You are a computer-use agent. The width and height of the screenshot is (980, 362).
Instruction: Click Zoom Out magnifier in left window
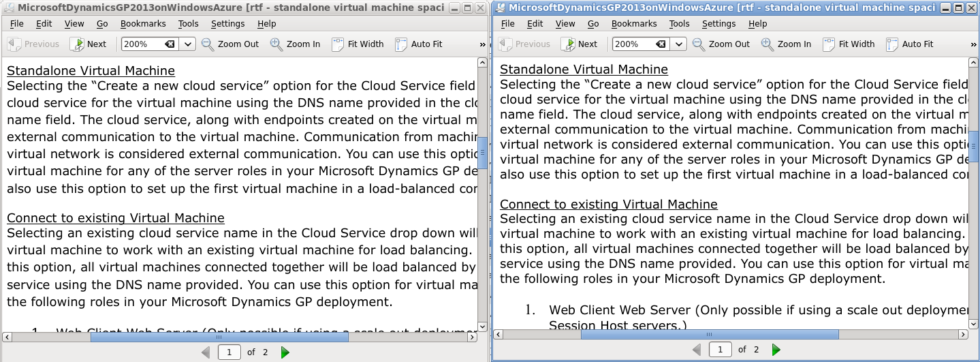208,44
